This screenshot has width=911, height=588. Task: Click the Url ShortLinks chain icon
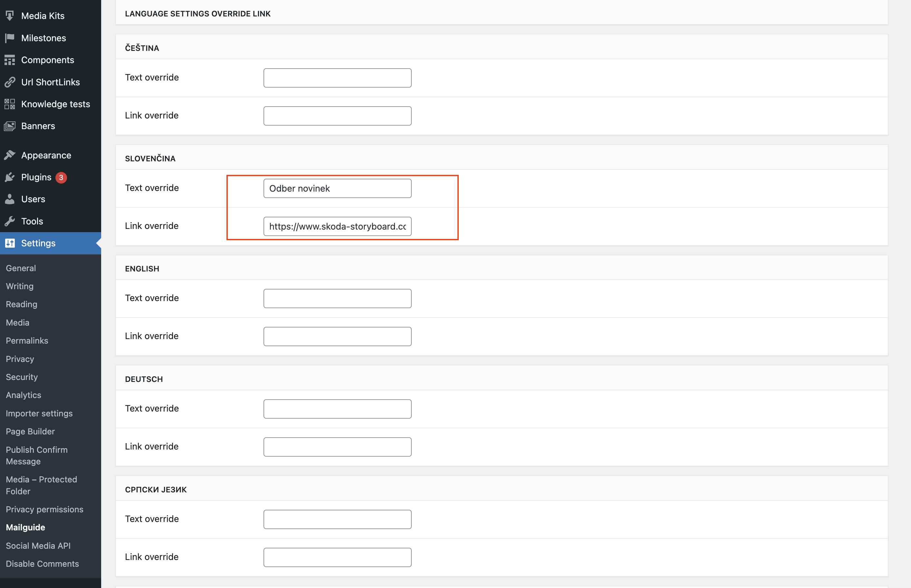coord(10,82)
